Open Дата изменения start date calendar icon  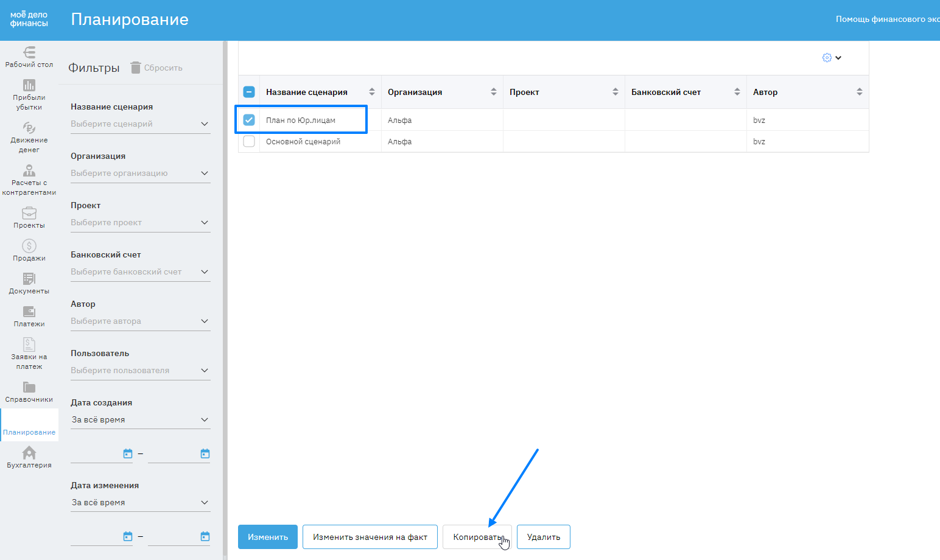click(x=128, y=536)
